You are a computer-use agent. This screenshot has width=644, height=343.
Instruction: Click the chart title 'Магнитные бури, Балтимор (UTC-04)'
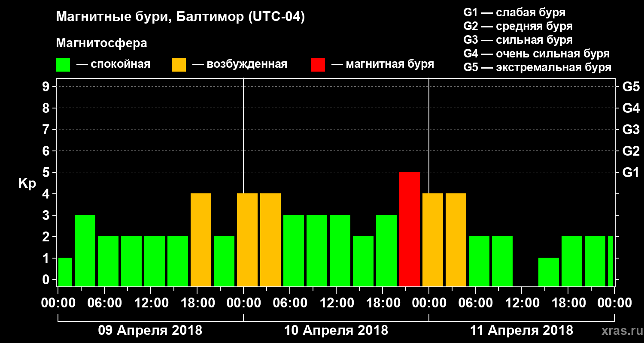coord(180,18)
